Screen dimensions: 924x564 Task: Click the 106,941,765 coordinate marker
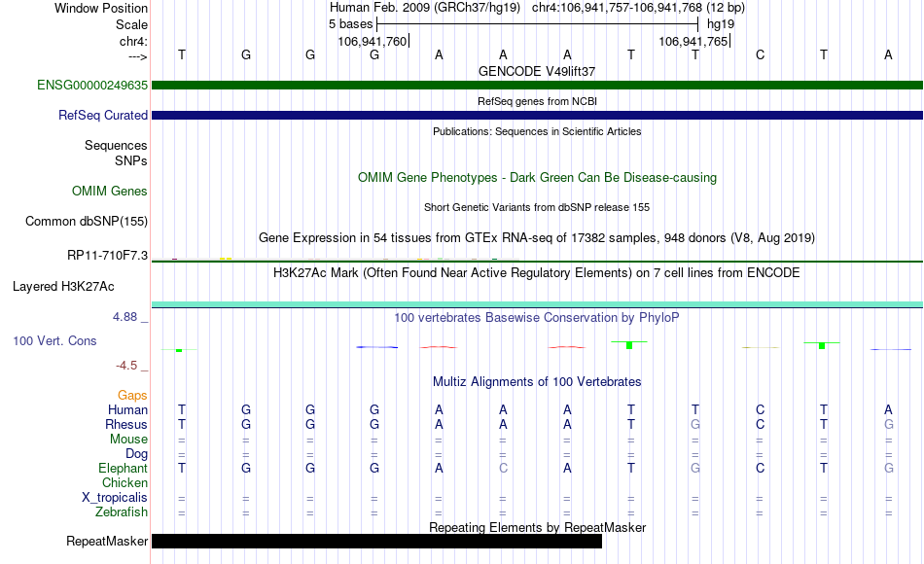[694, 41]
